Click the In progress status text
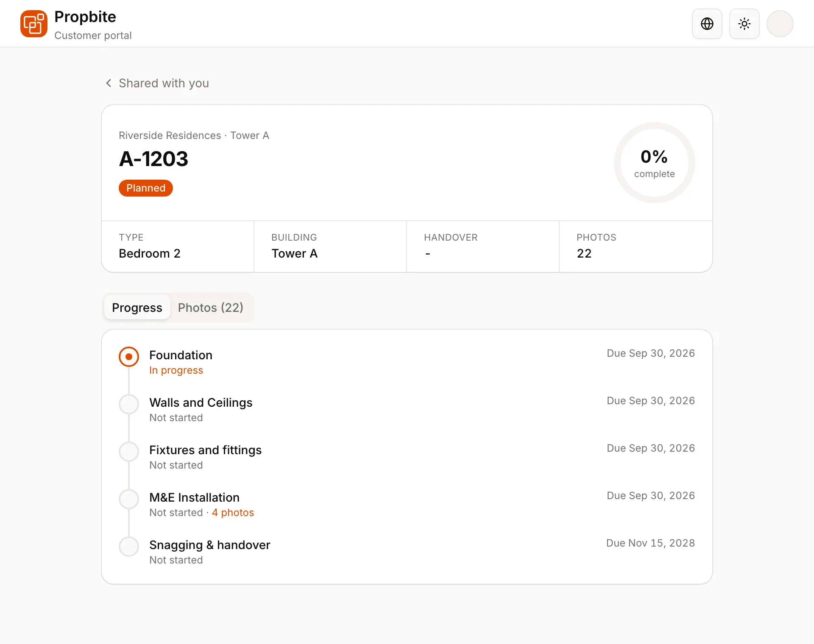The image size is (814, 644). click(176, 370)
